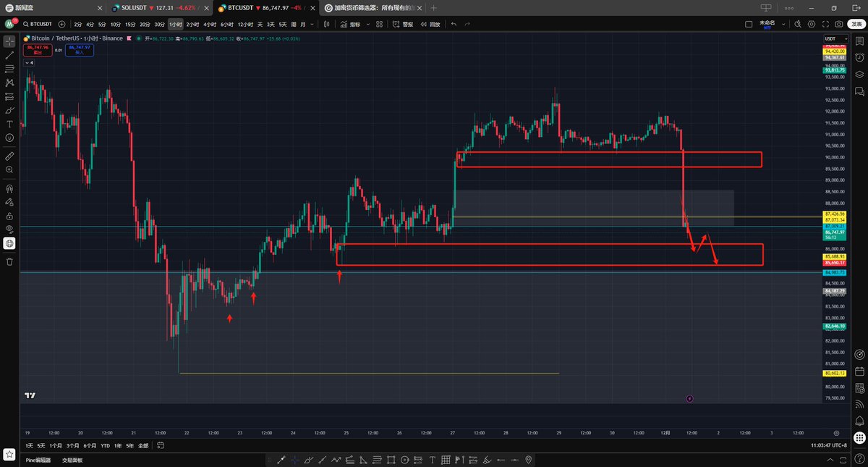This screenshot has height=467, width=868.
Task: Select the ruler measure tool
Action: click(x=9, y=156)
